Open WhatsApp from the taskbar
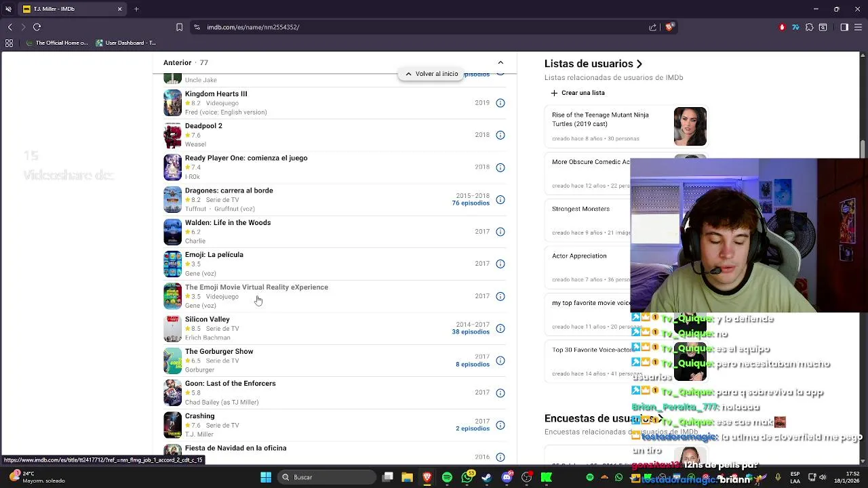The image size is (868, 488). coord(467,477)
